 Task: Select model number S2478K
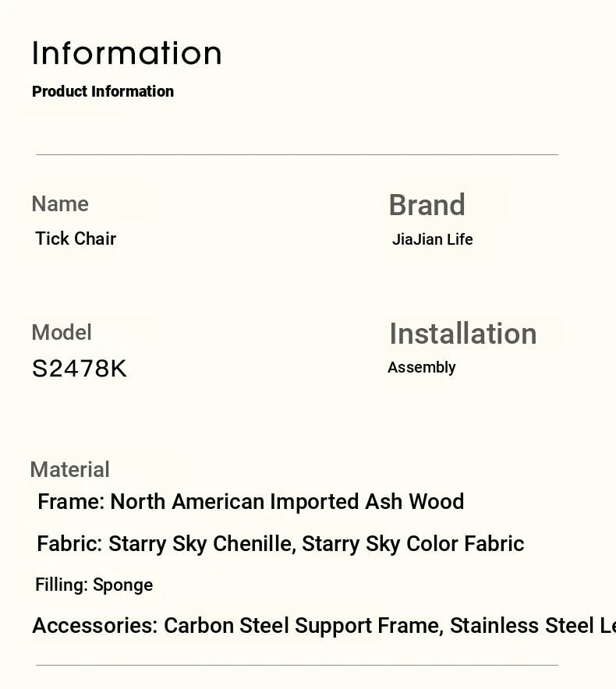pyautogui.click(x=79, y=368)
